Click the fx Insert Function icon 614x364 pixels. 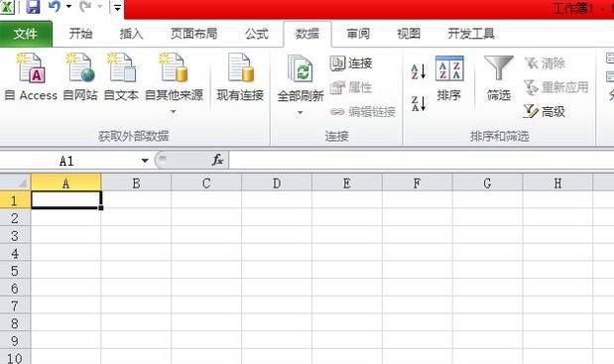[x=217, y=160]
